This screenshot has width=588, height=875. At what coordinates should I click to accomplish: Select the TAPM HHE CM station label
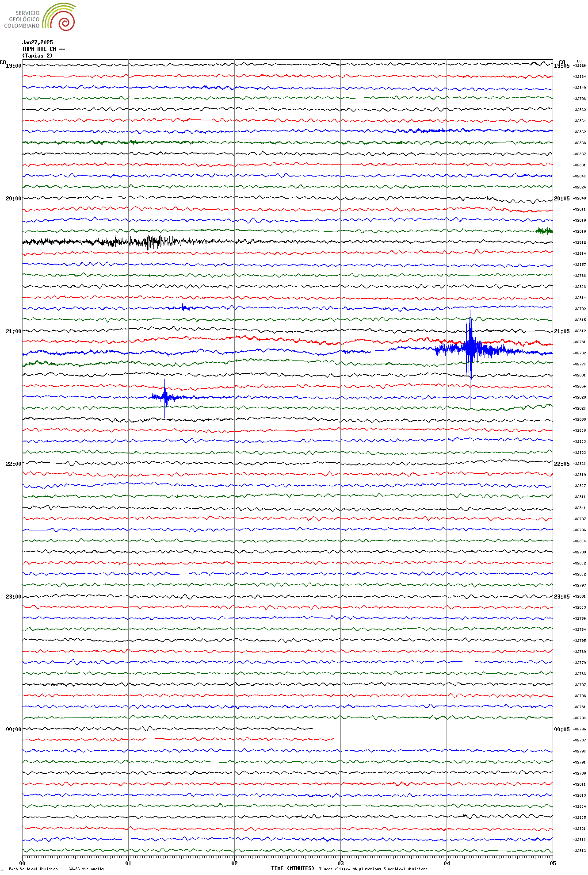pyautogui.click(x=43, y=49)
